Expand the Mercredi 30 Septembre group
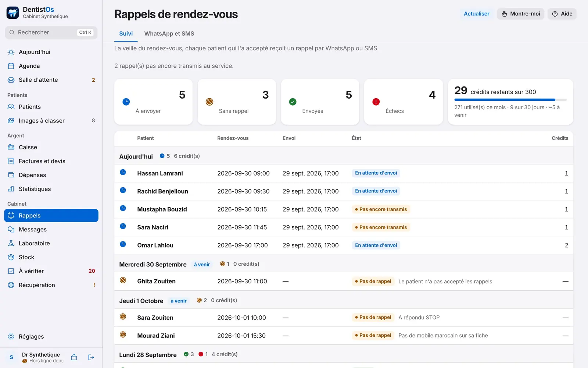588x368 pixels. pos(344,264)
